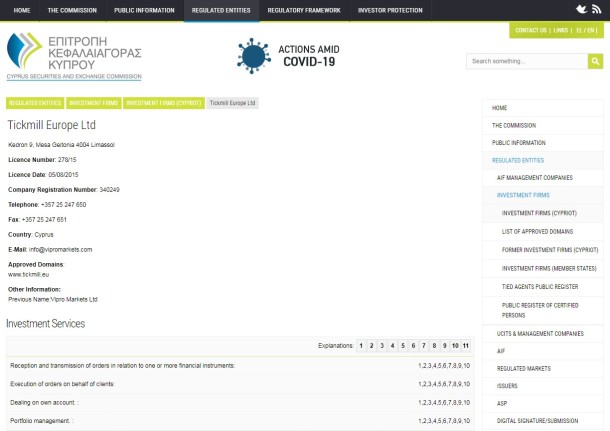
Task: Click explanation number 6
Action: click(414, 345)
